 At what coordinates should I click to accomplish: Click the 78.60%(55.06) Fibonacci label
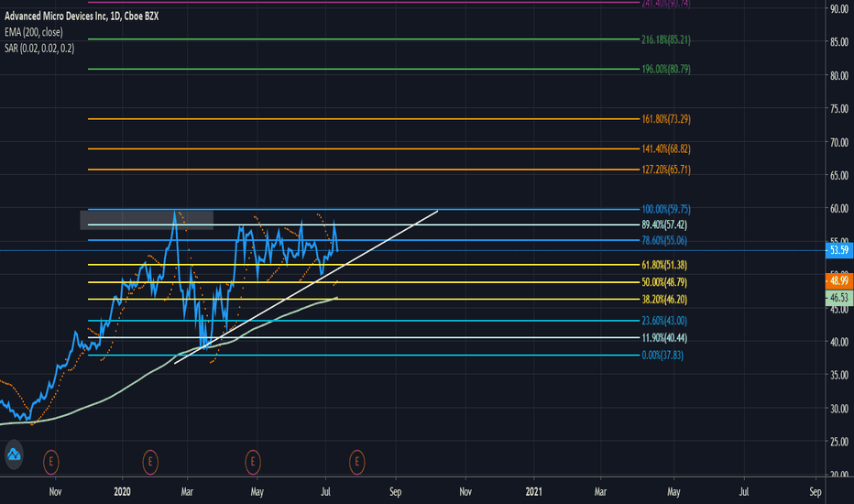point(664,240)
